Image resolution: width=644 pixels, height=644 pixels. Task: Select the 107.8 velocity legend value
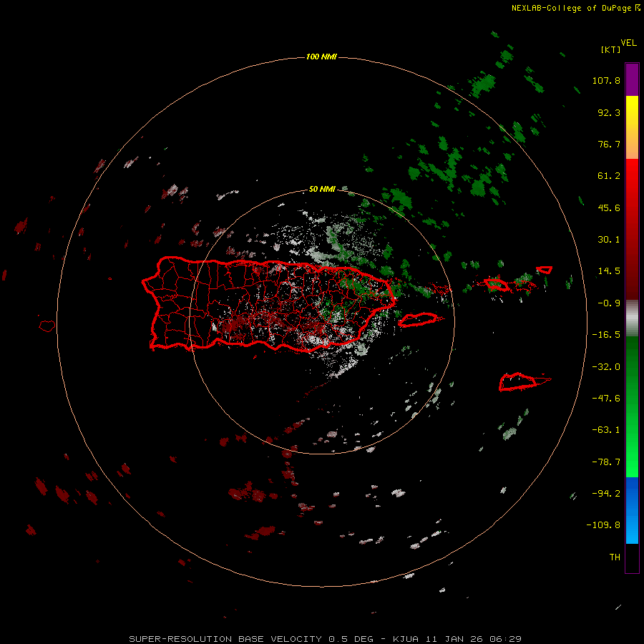point(606,80)
